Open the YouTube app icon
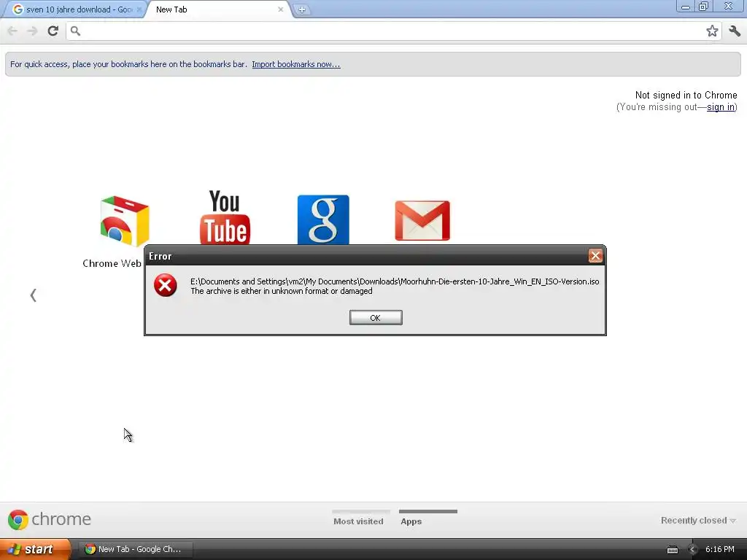Viewport: 747px width, 560px height. click(225, 217)
